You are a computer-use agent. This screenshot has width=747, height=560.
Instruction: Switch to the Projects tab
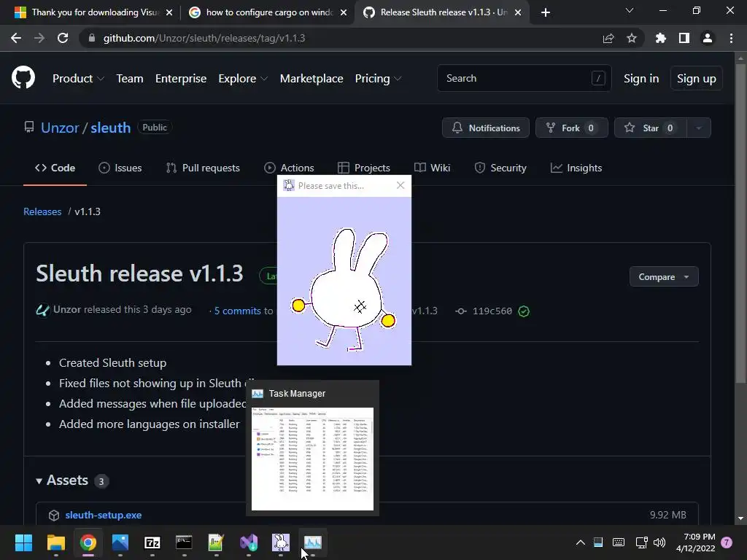(364, 168)
